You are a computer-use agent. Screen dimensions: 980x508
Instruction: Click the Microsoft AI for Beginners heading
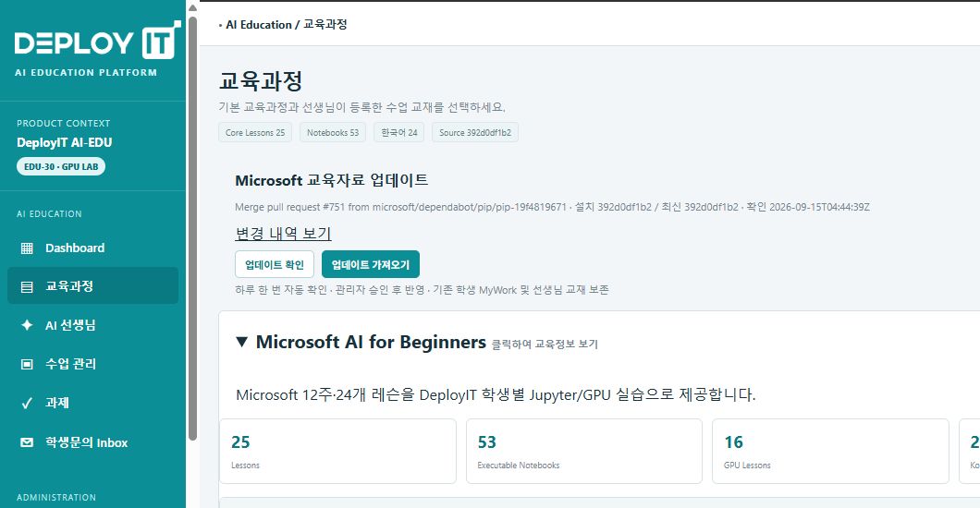click(x=371, y=342)
